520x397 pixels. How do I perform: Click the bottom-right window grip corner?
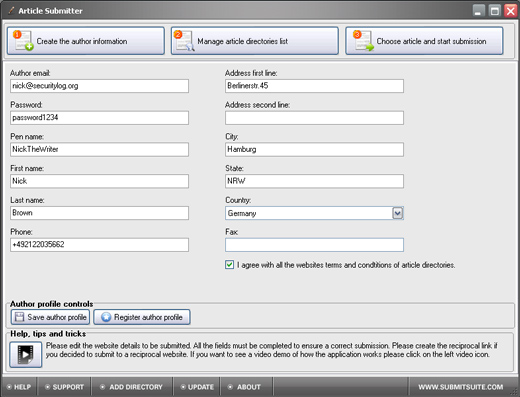pyautogui.click(x=514, y=392)
